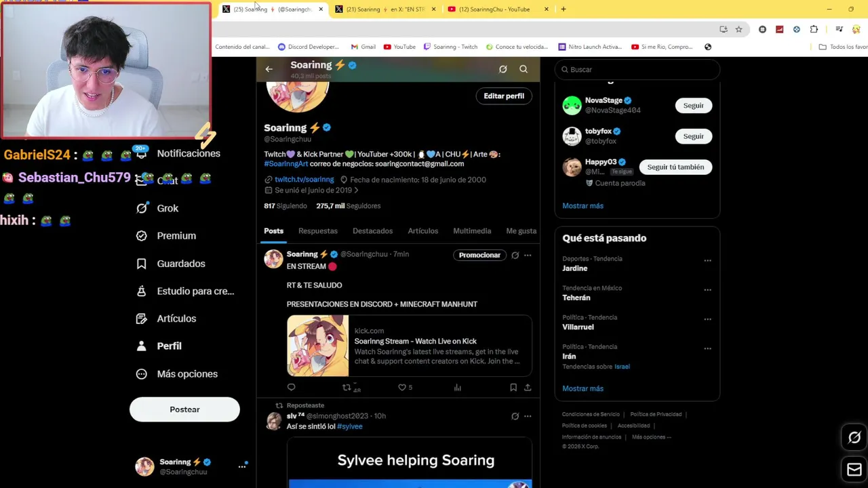Viewport: 868px width, 488px height.
Task: Click the #sylvee hashtag link
Action: [x=350, y=426]
